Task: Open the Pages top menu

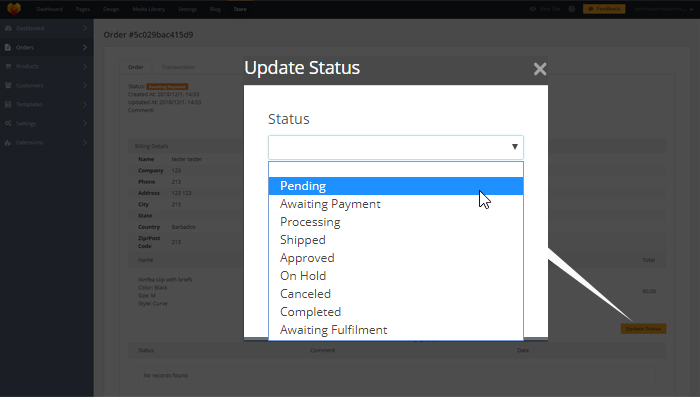Action: pyautogui.click(x=83, y=9)
